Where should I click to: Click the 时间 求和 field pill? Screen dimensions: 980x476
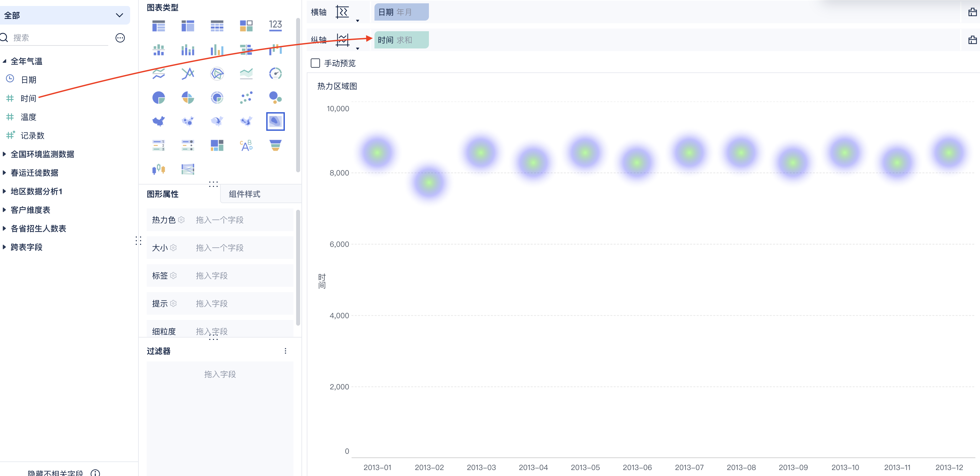(x=401, y=40)
